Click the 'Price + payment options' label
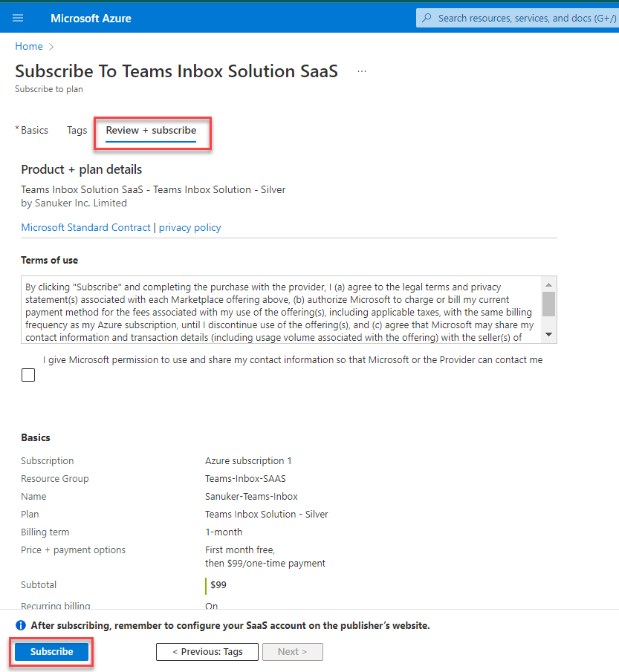 point(74,550)
